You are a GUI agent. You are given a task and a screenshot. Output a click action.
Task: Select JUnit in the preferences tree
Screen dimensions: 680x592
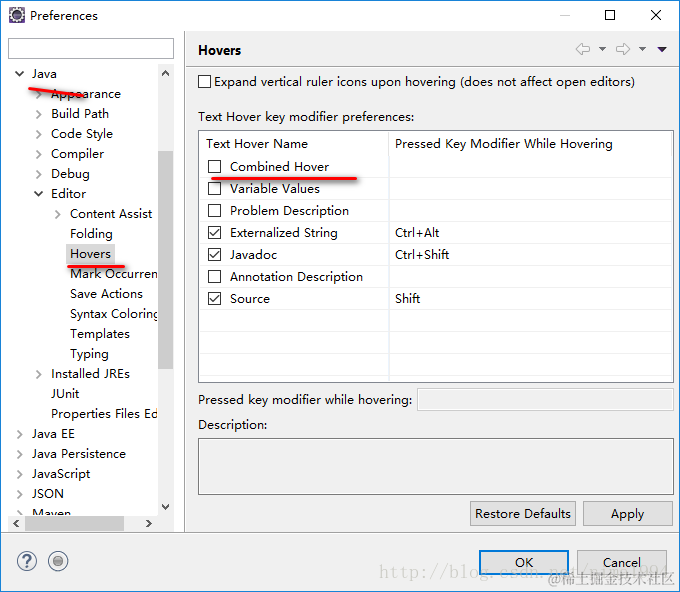65,393
